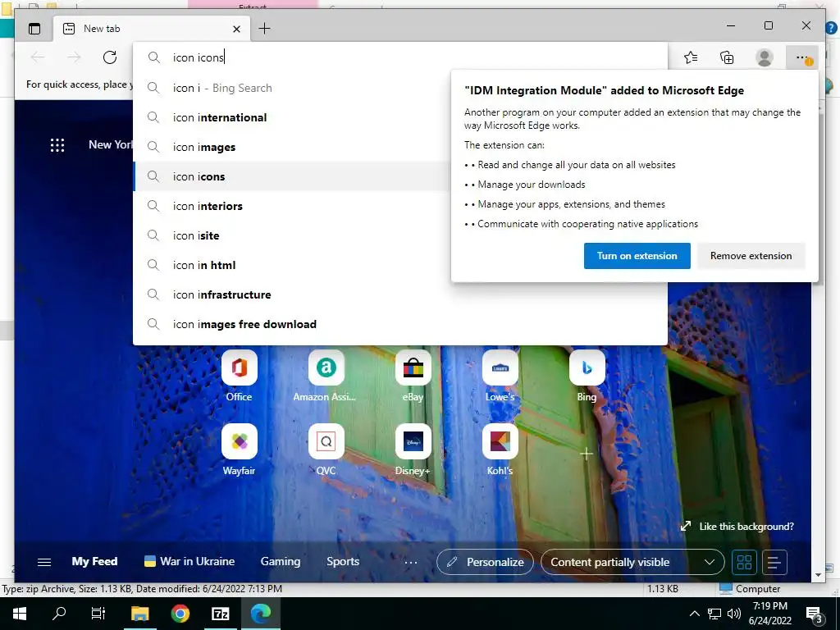The image size is (840, 630).
Task: Open a new tab with plus button
Action: click(265, 29)
